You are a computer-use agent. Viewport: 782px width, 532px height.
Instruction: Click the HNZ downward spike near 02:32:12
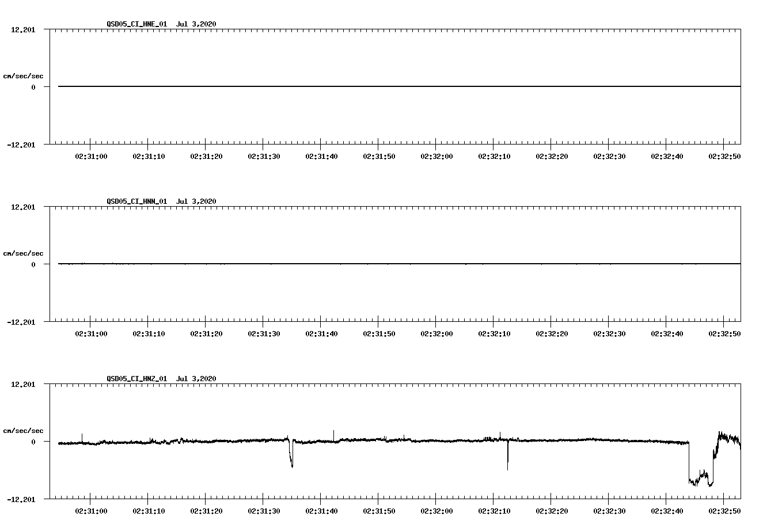(x=508, y=456)
